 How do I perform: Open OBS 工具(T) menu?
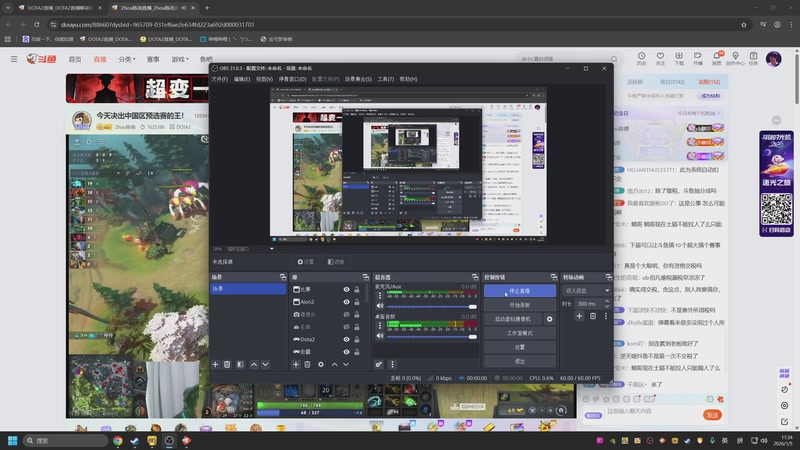point(386,79)
